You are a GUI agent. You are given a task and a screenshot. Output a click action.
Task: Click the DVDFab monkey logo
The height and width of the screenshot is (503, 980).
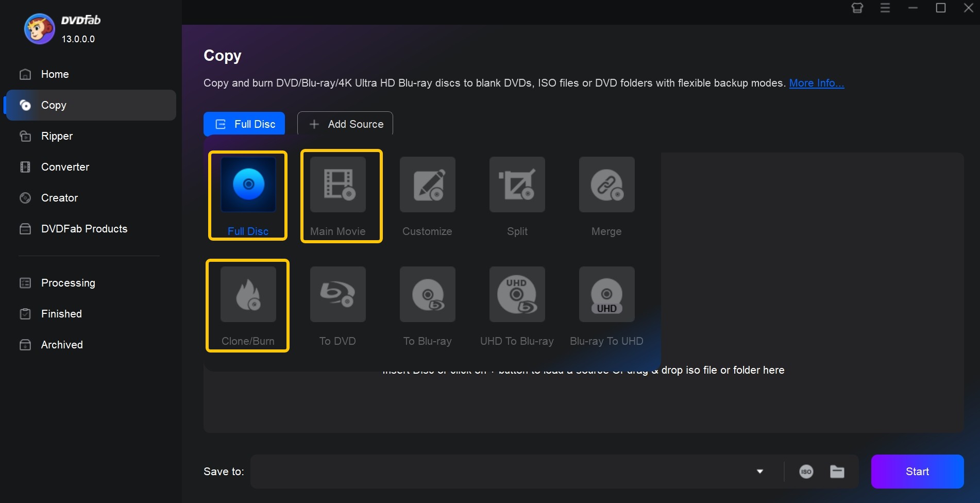[39, 29]
